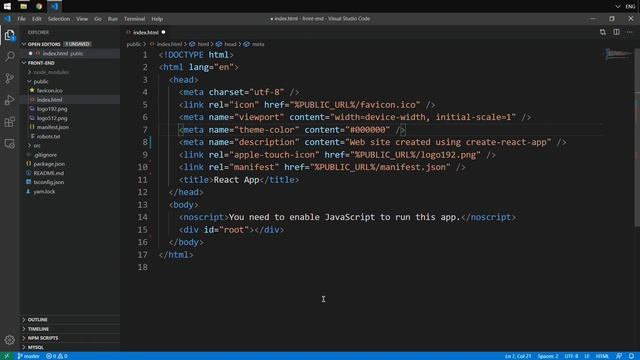The image size is (640, 360).
Task: Open the editor More Actions menu
Action: (x=630, y=32)
